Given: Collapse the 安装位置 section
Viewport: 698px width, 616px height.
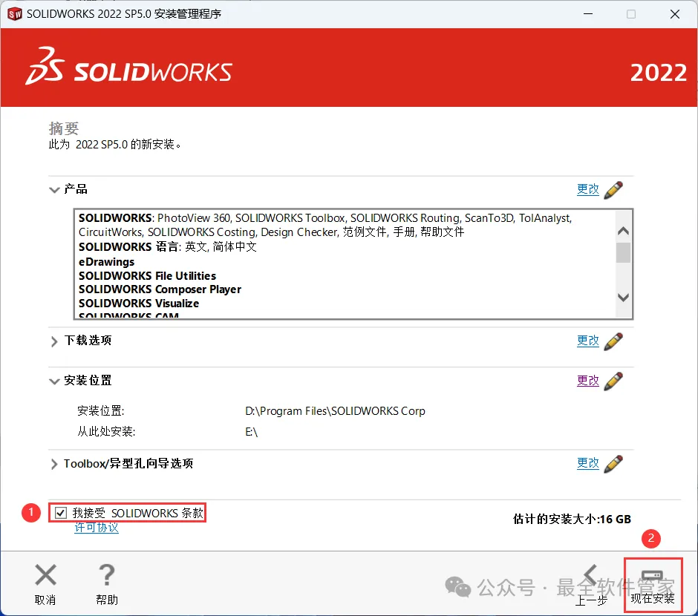Looking at the screenshot, I should click(x=54, y=381).
